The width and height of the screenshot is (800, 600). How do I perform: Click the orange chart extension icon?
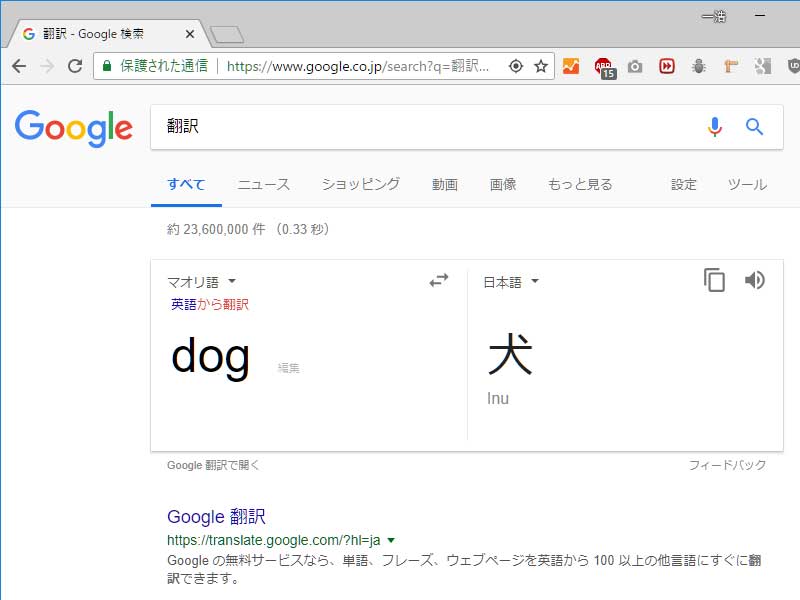(x=572, y=66)
